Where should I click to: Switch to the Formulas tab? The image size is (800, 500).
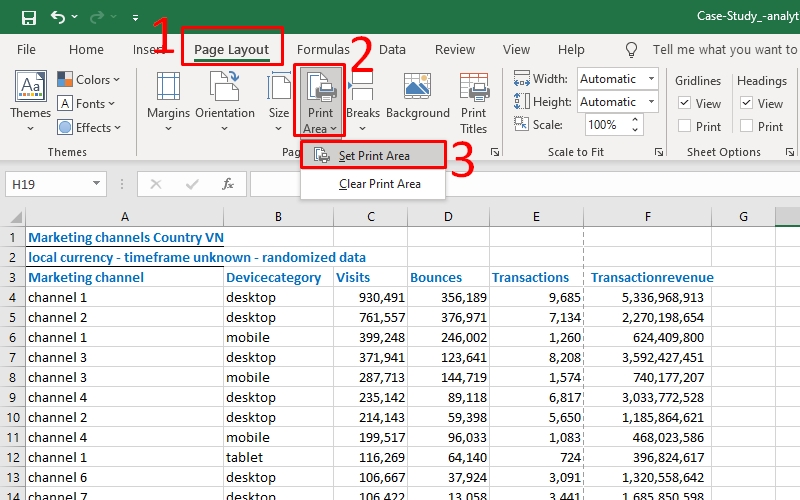pos(323,49)
